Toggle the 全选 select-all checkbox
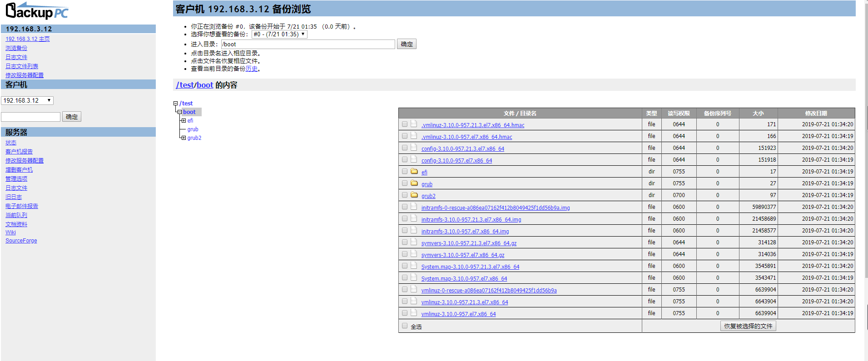Image resolution: width=868 pixels, height=361 pixels. pos(405,326)
